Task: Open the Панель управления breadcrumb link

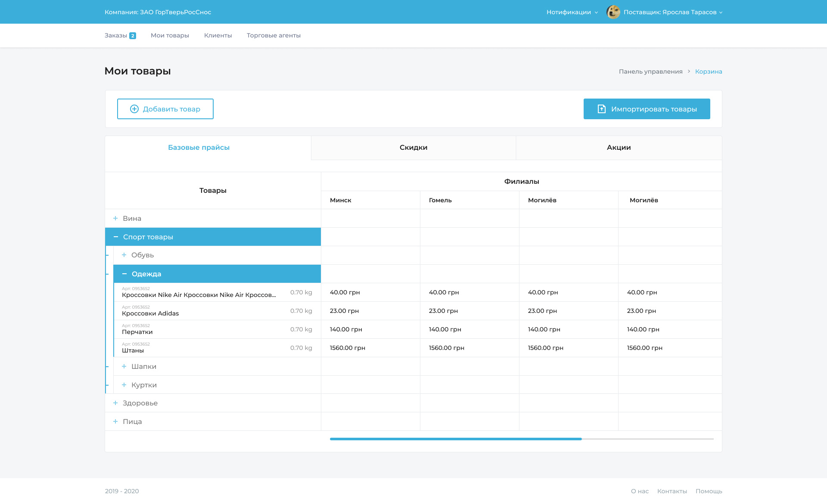Action: coord(650,71)
